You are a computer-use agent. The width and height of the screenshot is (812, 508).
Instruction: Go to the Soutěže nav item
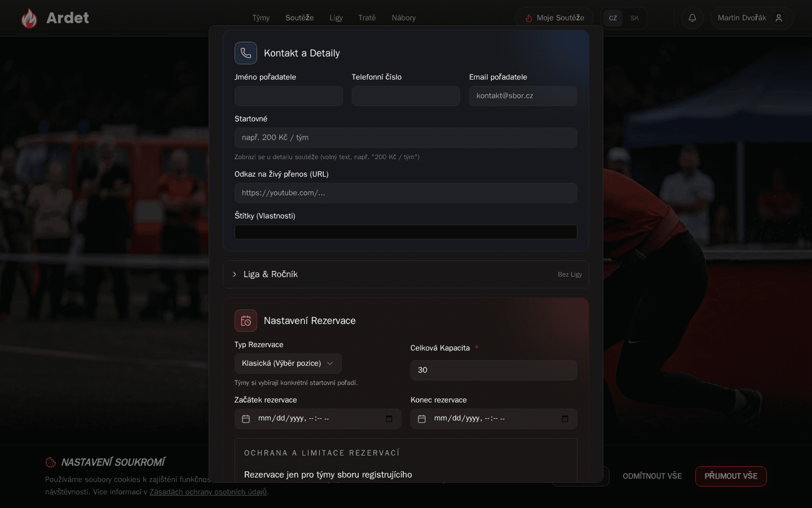[x=299, y=18]
